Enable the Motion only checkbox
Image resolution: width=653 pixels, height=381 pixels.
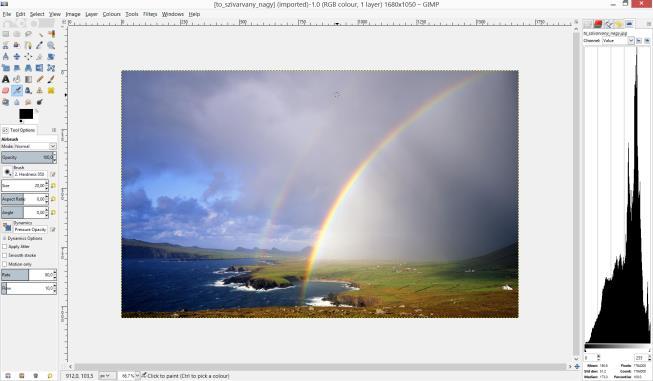(5, 264)
